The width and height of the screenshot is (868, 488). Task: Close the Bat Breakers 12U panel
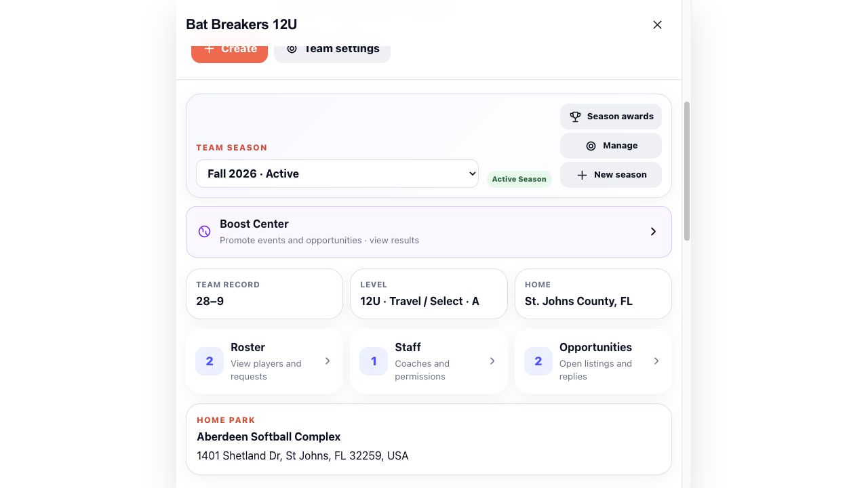coord(657,24)
